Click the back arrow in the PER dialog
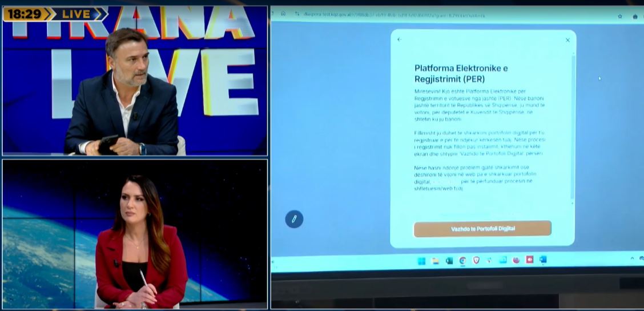This screenshot has width=644, height=311. click(399, 39)
